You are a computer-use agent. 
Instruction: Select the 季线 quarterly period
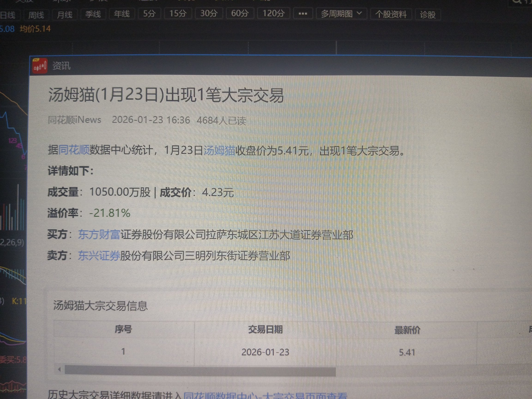93,14
